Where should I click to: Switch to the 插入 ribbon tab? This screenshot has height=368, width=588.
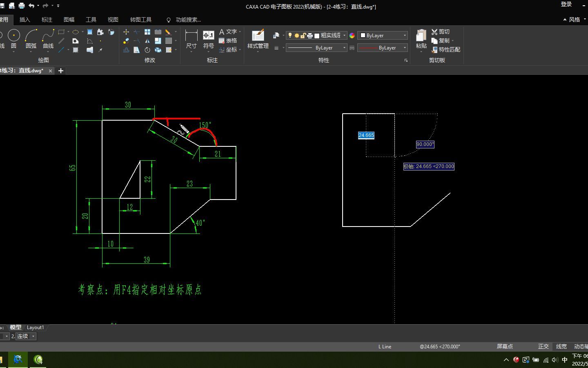point(25,20)
